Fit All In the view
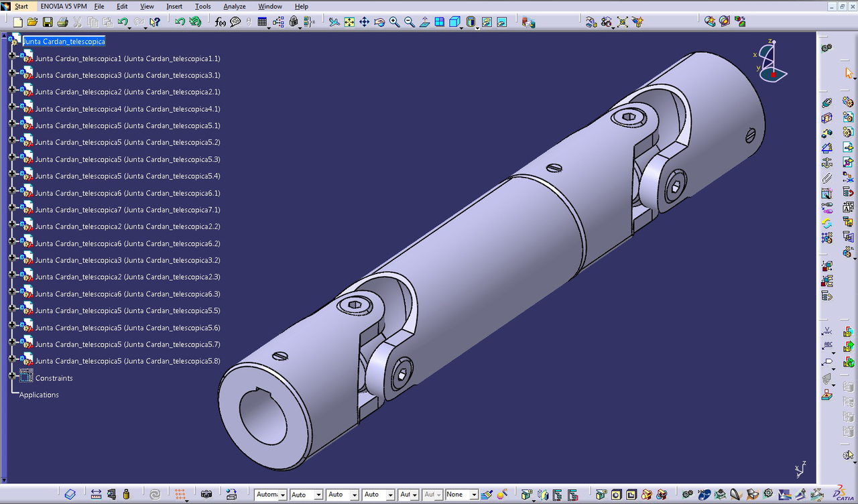Screen dimensions: 858x504 349,22
